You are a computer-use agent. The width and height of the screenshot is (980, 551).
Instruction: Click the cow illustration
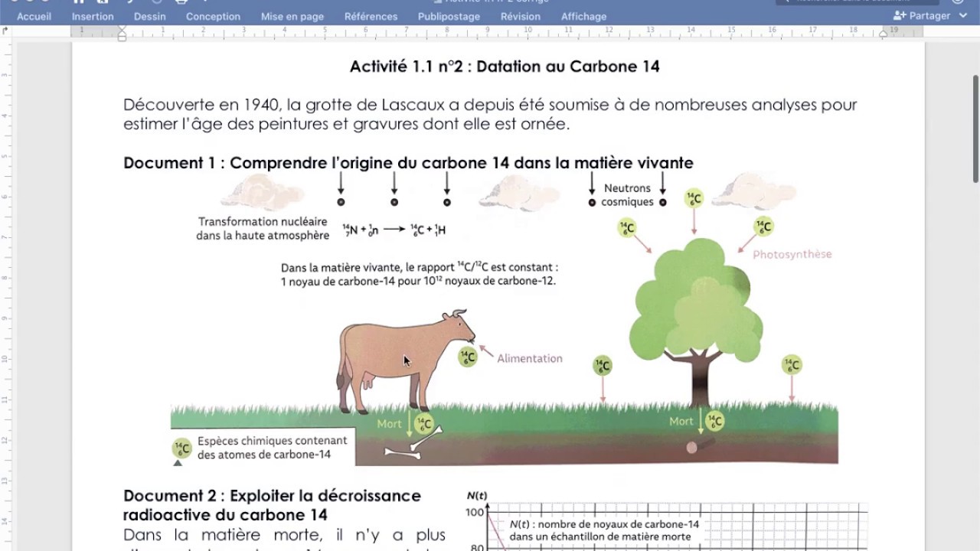pos(405,360)
